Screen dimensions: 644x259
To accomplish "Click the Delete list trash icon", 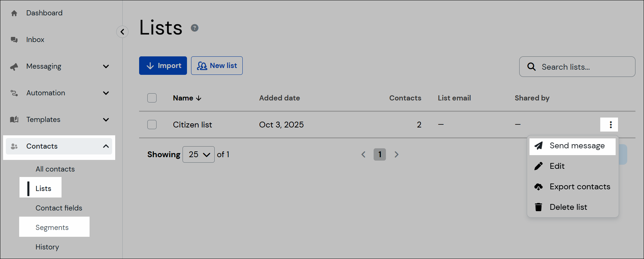I will click(538, 207).
